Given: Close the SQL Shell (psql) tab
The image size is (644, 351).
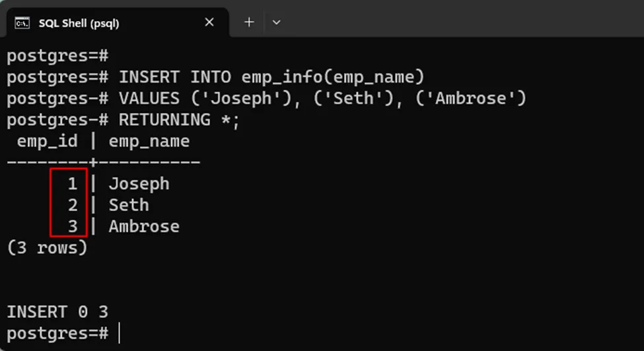Looking at the screenshot, I should point(209,22).
